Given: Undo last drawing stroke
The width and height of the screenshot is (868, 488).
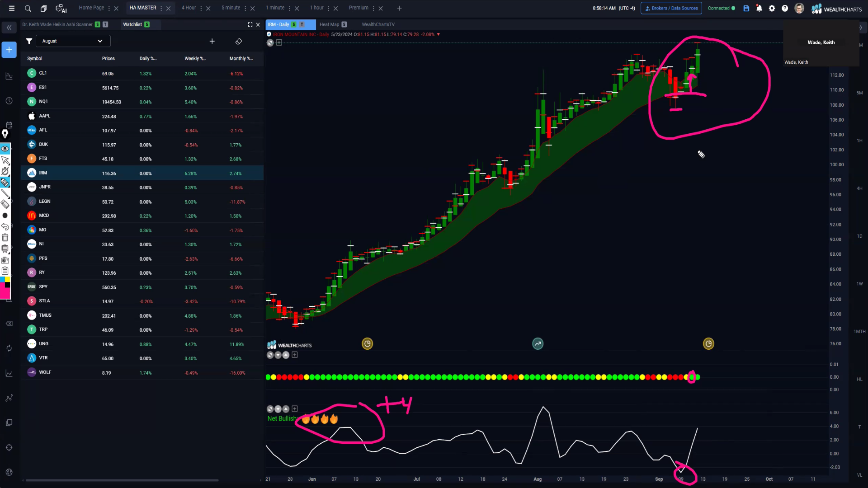Looking at the screenshot, I should pos(5,226).
